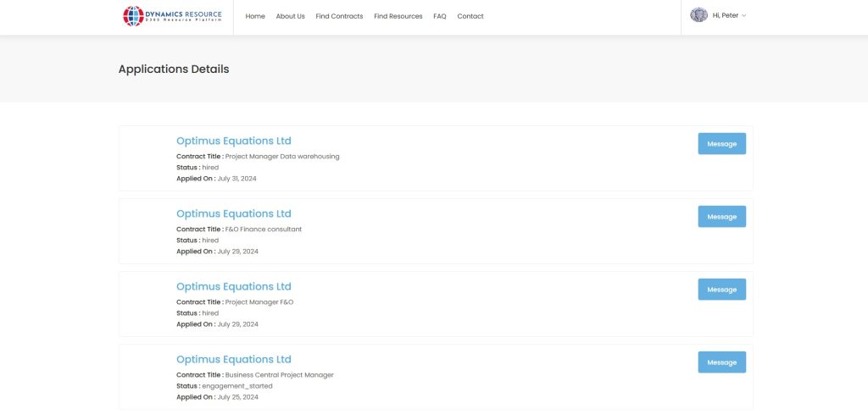Image resolution: width=868 pixels, height=420 pixels.
Task: Open the Home menu item
Action: click(255, 16)
